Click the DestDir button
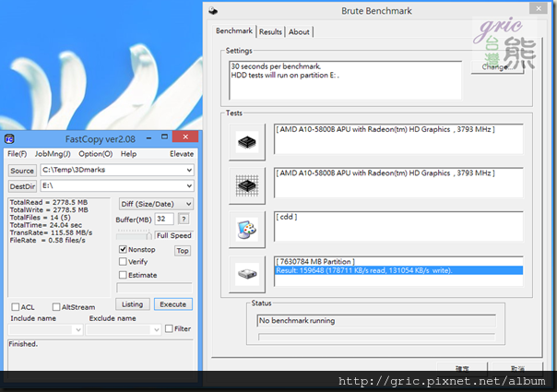Viewport: 557px width, 392px height. pyautogui.click(x=22, y=186)
